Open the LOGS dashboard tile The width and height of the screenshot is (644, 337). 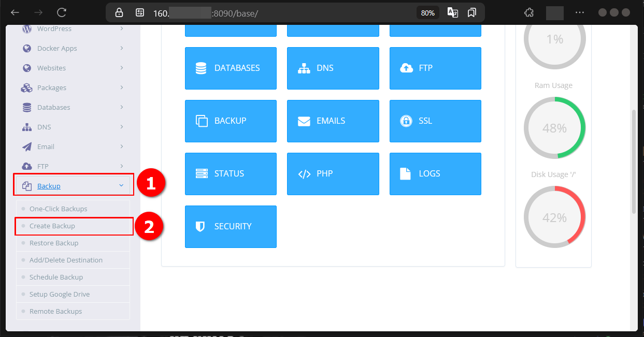pos(435,174)
